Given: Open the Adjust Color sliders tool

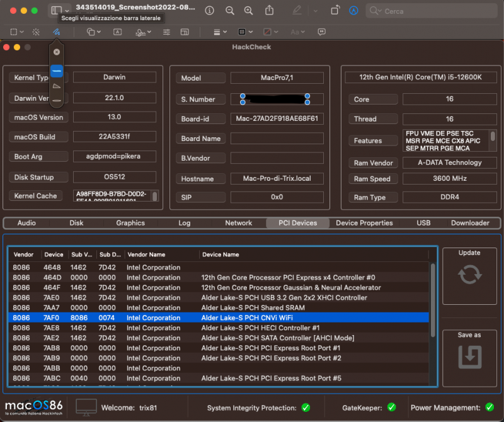Looking at the screenshot, I should click(x=166, y=31).
